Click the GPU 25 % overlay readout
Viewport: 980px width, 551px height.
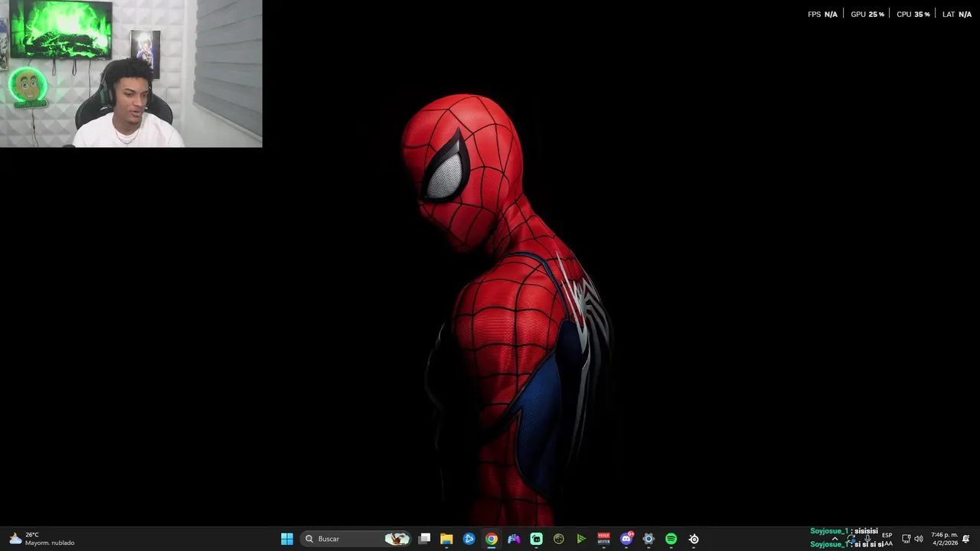pos(867,15)
